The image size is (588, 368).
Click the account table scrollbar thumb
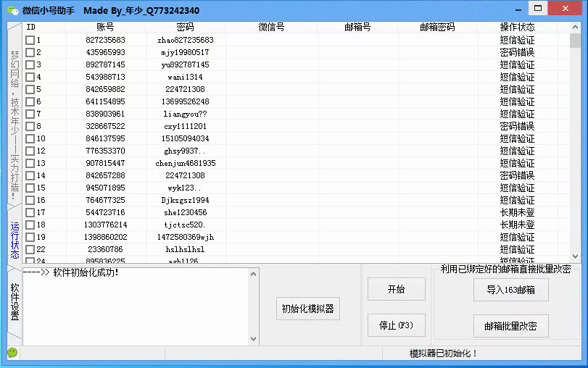(x=575, y=41)
